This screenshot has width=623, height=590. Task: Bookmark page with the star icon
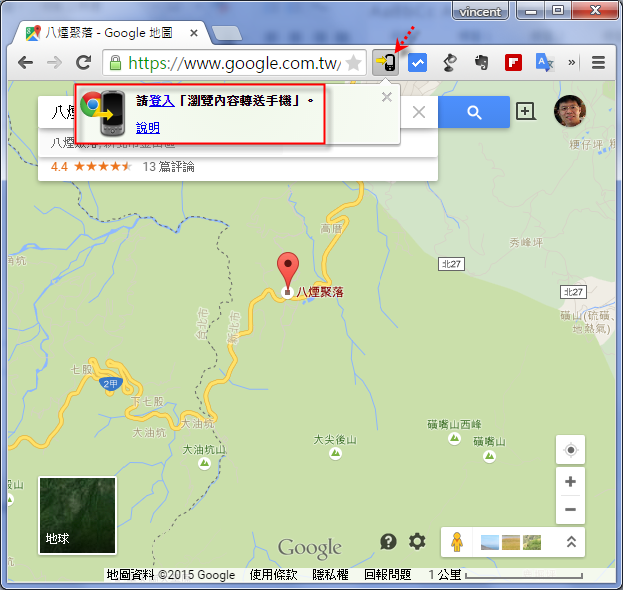click(x=353, y=63)
